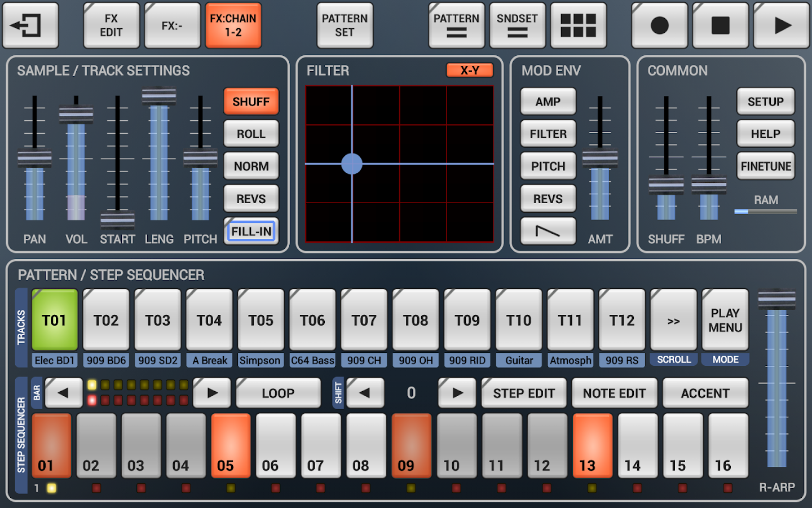812x508 pixels.
Task: Toggle REVS in the MOD ENV panel
Action: 548,199
